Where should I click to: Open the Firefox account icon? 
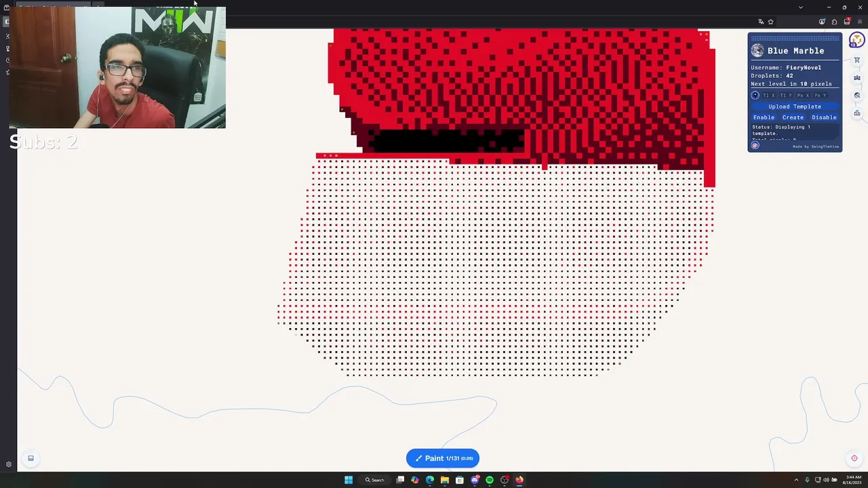tap(822, 22)
